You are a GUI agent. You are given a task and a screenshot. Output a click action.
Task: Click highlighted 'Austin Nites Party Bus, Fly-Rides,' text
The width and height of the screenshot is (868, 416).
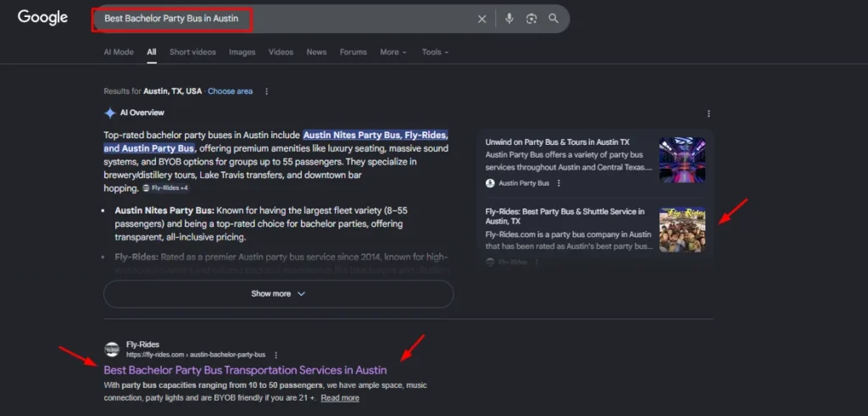pyautogui.click(x=376, y=135)
